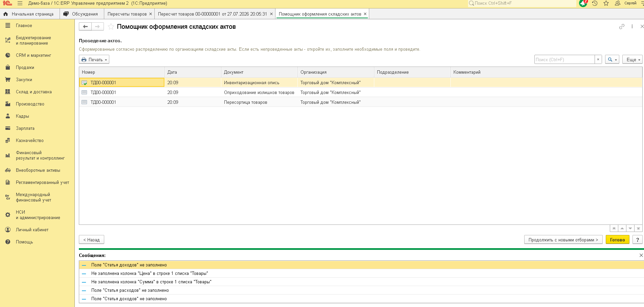Select the Пересортица товаров row

[360, 102]
